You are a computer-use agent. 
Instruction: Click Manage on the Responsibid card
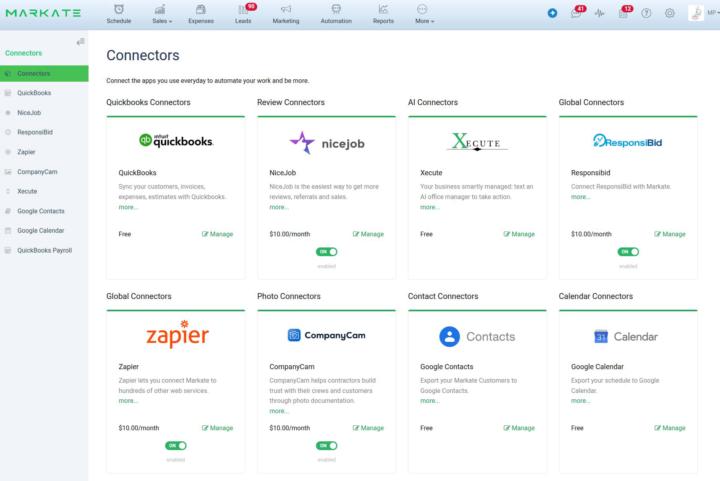pos(669,234)
